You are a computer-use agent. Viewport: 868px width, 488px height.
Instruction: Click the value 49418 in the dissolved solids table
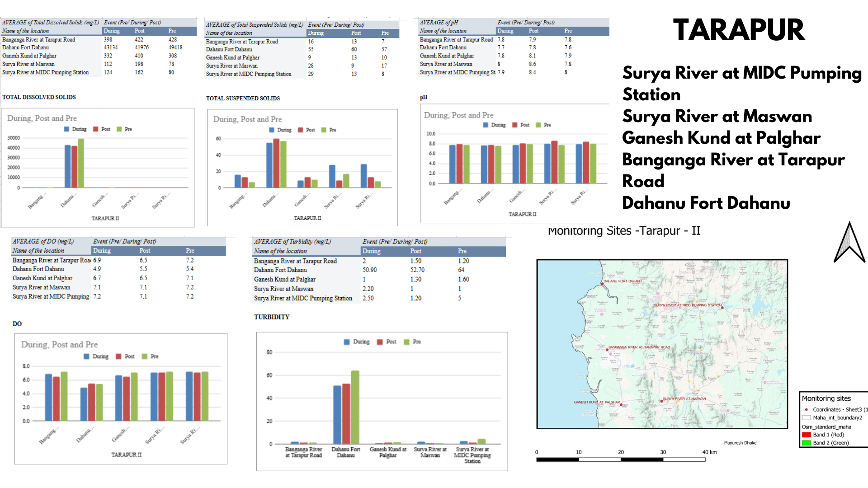pos(175,47)
